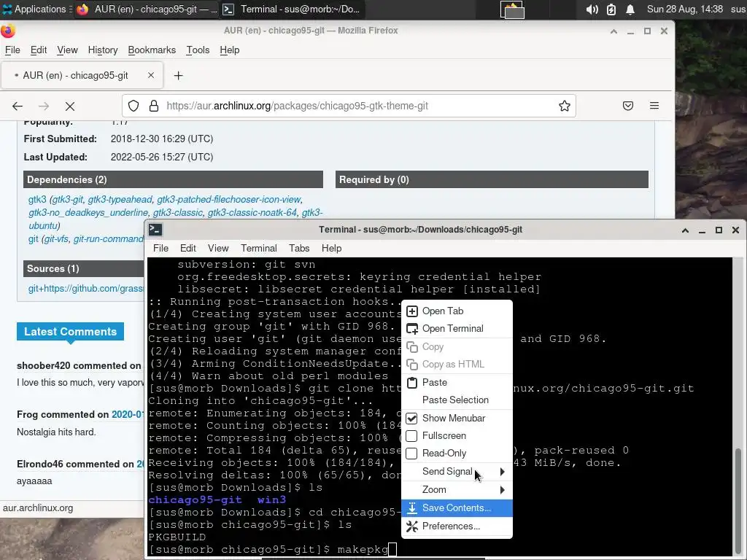Open the Edit menu in Firefox

click(39, 50)
